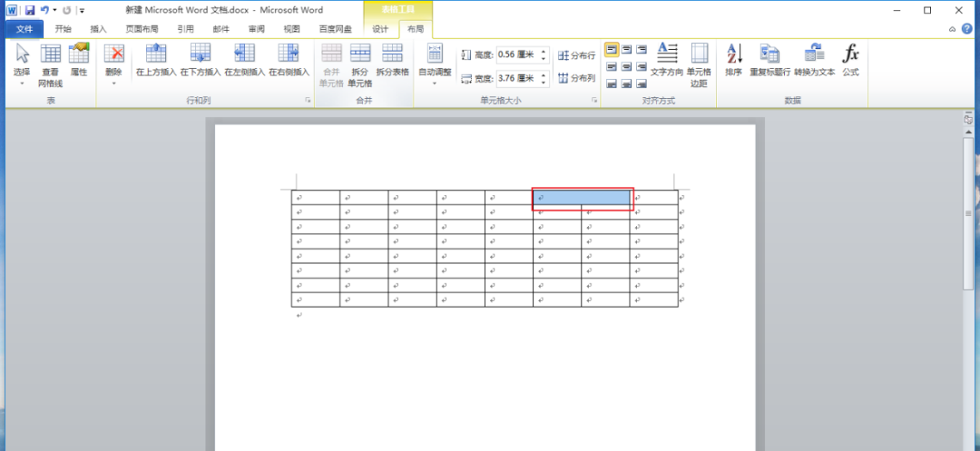This screenshot has width=980, height=451.
Task: Click Split Table (拆分表格)
Action: tap(393, 60)
